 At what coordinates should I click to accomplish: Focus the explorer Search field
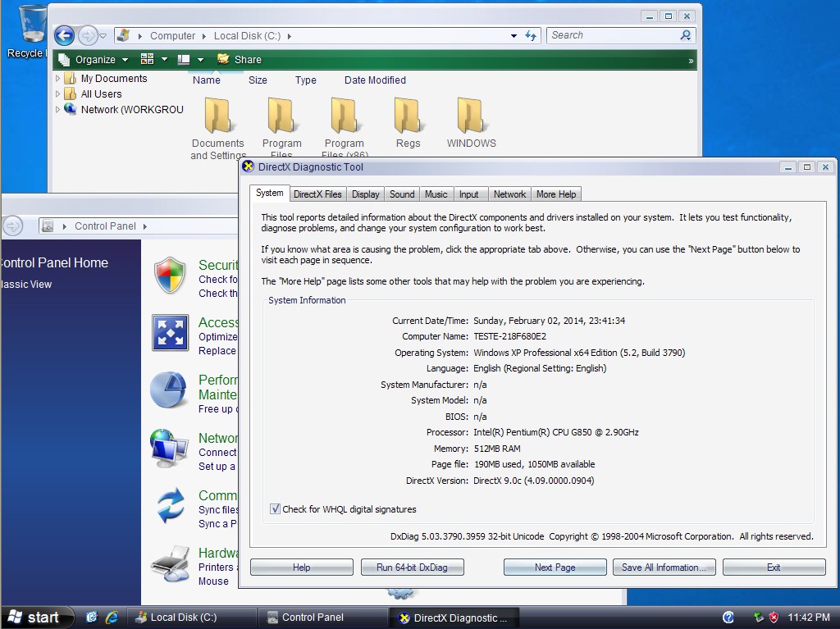point(614,35)
